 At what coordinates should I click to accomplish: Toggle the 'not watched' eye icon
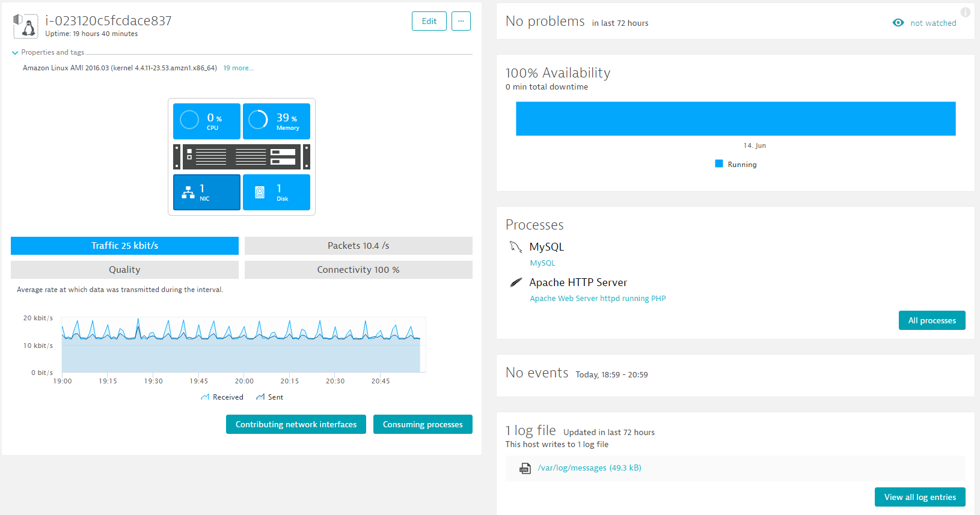(x=898, y=23)
